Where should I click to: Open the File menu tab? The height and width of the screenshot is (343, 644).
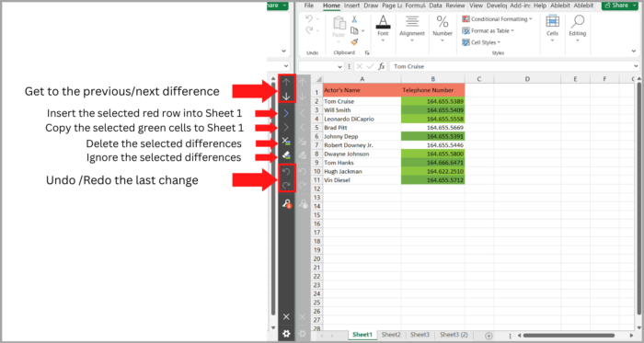[309, 6]
